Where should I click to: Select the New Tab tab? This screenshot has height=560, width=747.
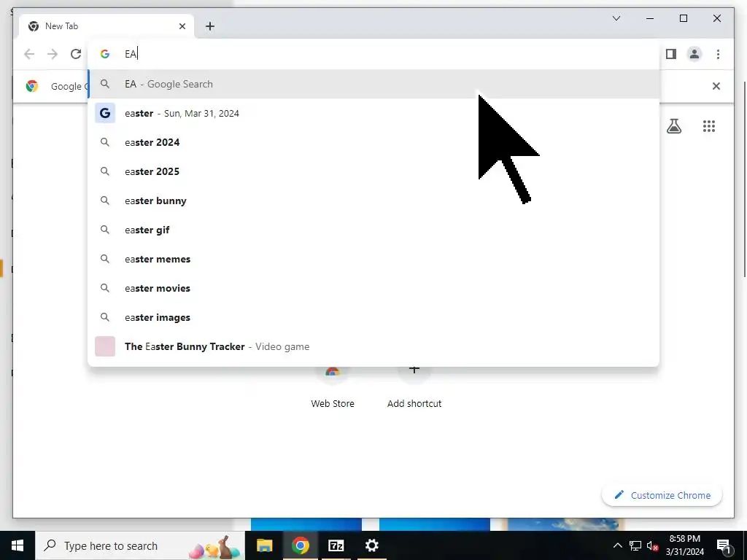point(107,26)
